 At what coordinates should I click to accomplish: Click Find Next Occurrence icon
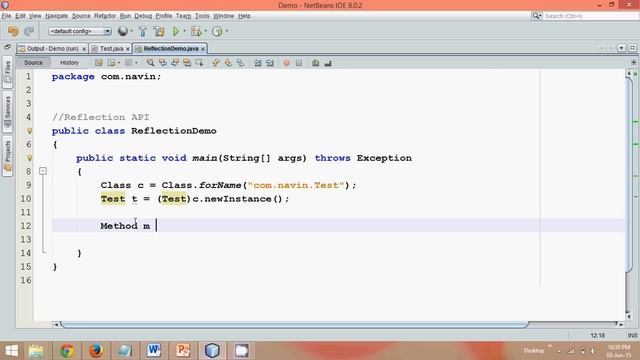coord(175,63)
